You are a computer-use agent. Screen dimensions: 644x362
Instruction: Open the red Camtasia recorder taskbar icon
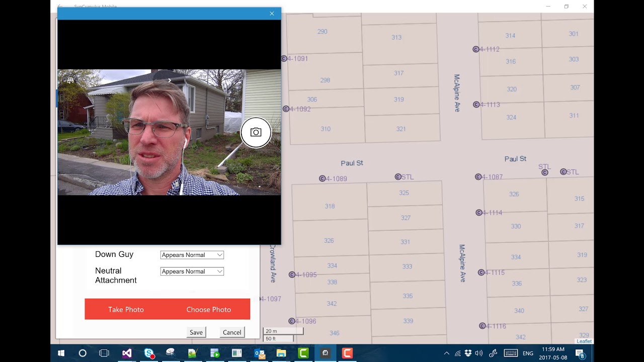tap(347, 353)
